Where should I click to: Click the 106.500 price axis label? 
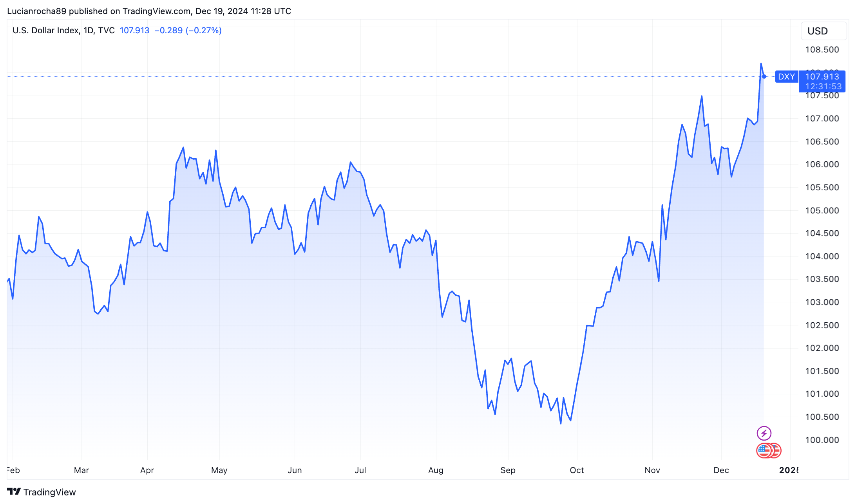(x=822, y=142)
